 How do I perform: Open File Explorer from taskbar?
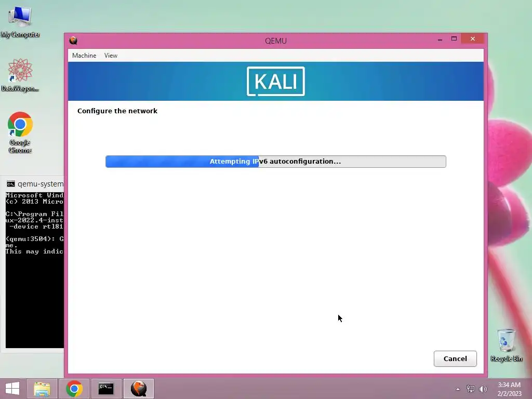(x=42, y=389)
